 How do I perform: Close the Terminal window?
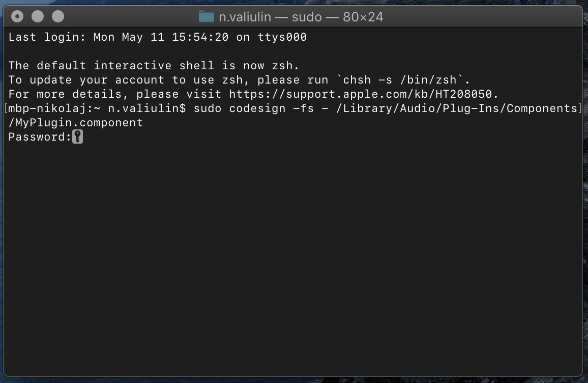pos(17,17)
